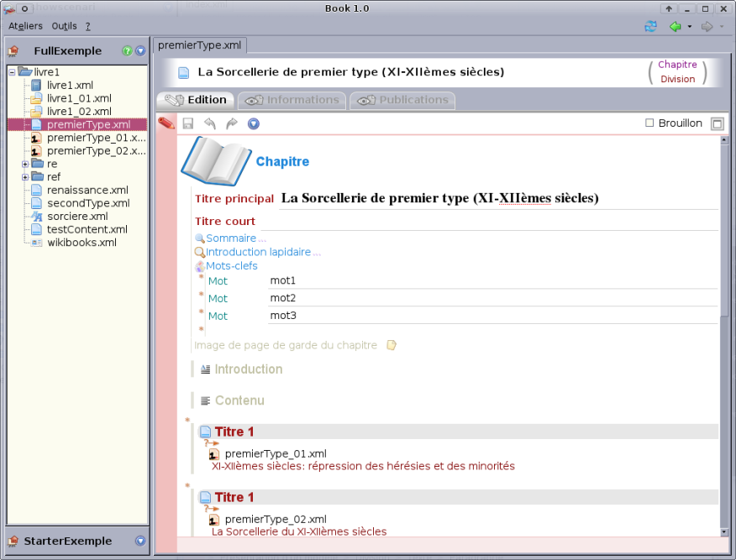
Task: Click the help icon in the FullExemple panel header
Action: [126, 50]
